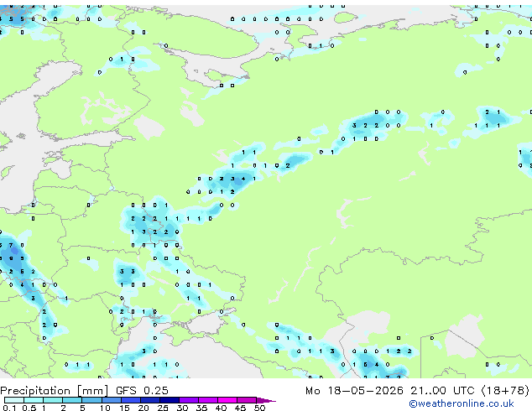Image resolution: width=532 pixels, height=411 pixels.
Task: Click the 'GFS 0.25' model label
Action: tap(142, 391)
